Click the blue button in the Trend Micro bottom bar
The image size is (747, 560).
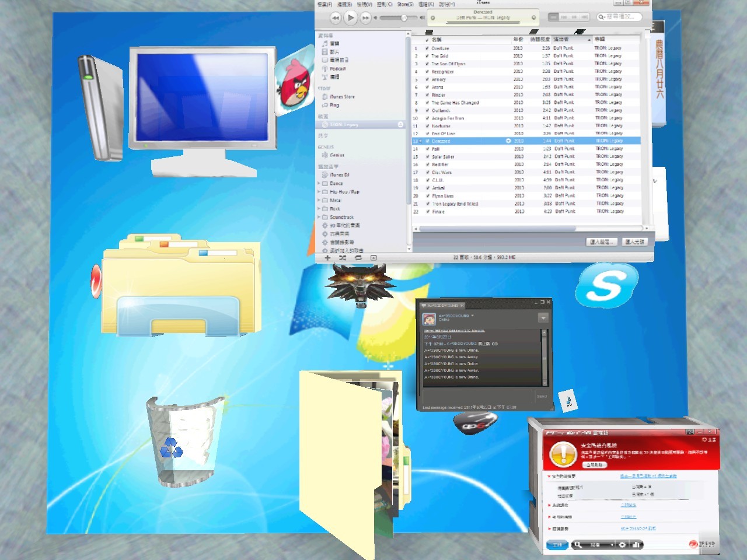557,544
